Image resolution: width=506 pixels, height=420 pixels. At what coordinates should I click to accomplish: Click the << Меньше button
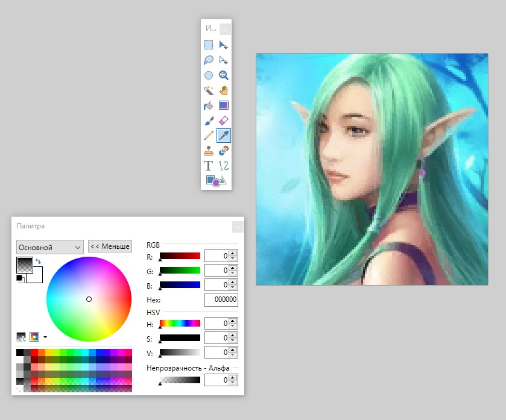(110, 246)
